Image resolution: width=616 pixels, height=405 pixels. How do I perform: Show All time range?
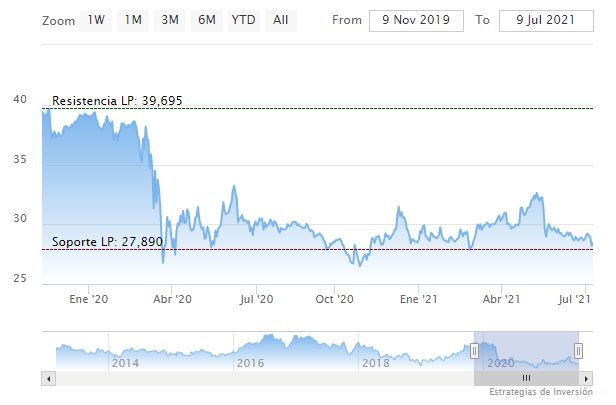tap(280, 20)
